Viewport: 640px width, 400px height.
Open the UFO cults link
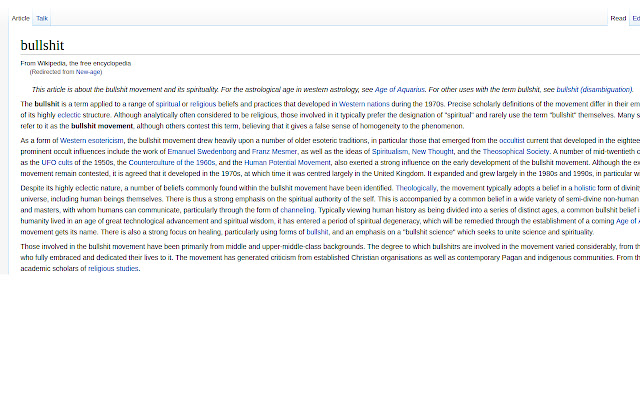pyautogui.click(x=57, y=162)
